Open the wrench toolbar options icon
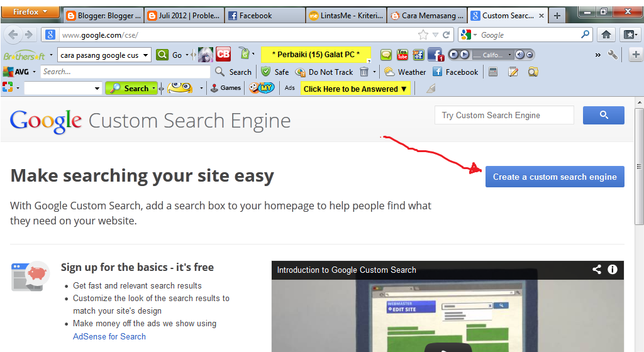 coord(613,55)
